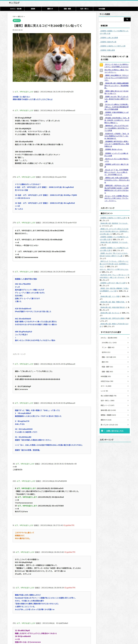Open the 爆笑ネタ navigation menu item
Screen dimensions: 138x644
tap(50, 9)
